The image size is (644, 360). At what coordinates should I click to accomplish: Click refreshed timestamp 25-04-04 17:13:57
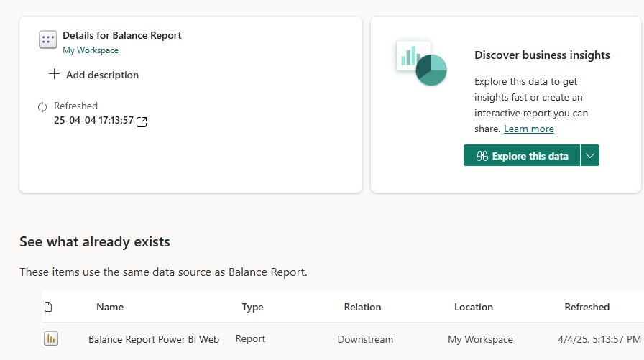(x=93, y=120)
